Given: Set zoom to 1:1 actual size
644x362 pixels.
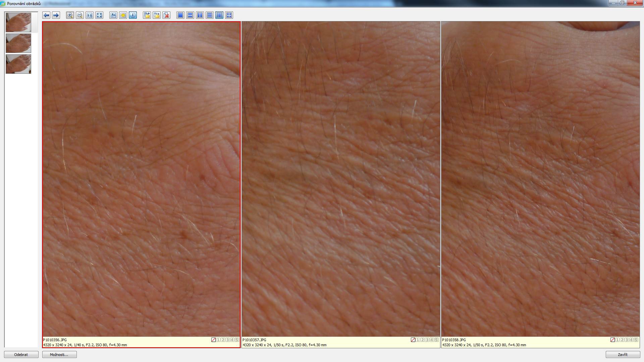Looking at the screenshot, I should point(90,15).
